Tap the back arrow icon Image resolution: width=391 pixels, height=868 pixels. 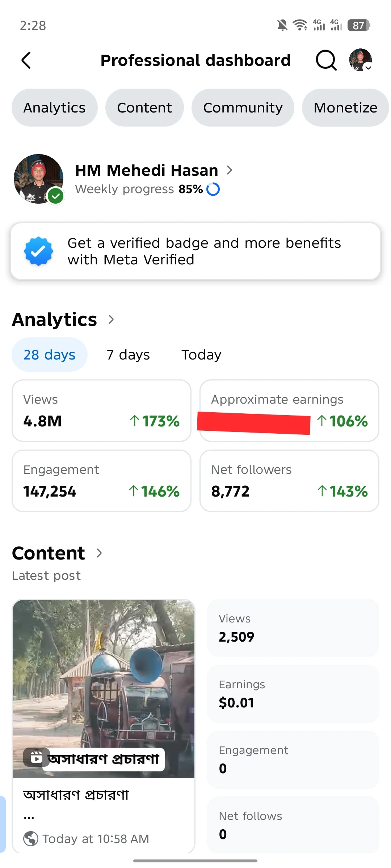[26, 60]
